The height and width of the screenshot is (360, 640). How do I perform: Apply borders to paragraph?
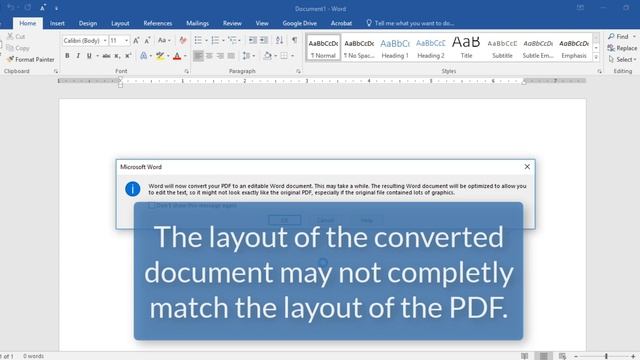click(x=284, y=56)
